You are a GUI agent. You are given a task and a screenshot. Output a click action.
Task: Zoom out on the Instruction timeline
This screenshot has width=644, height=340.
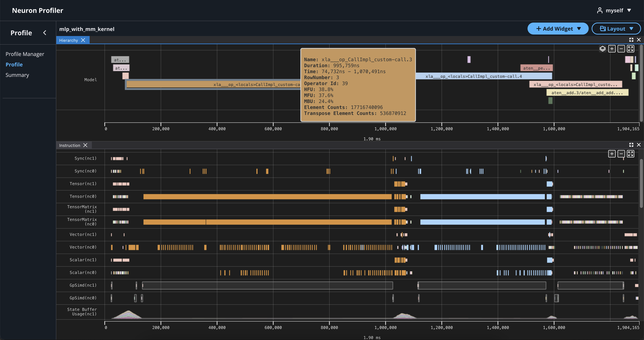(621, 154)
